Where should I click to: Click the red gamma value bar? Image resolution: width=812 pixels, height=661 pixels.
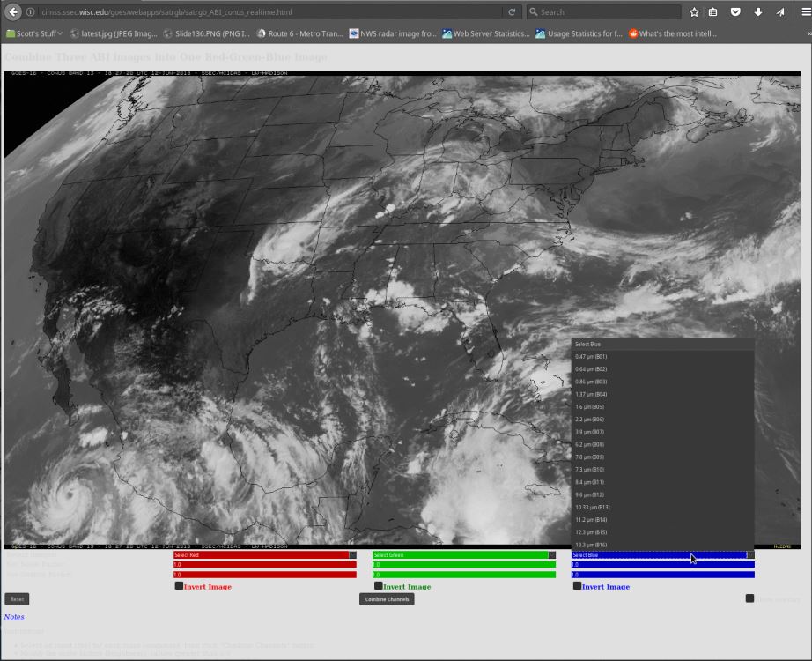(x=265, y=575)
